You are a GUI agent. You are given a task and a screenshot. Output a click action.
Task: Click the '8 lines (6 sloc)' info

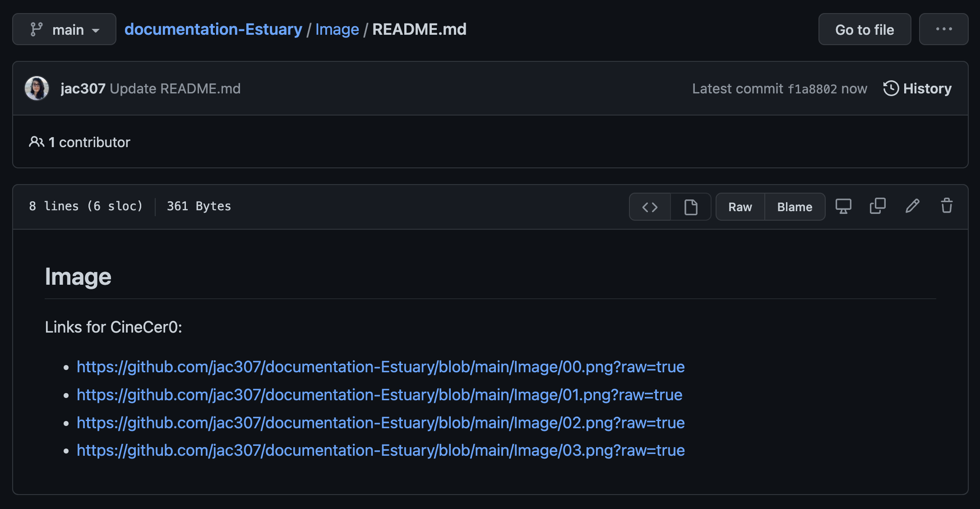[x=86, y=206]
